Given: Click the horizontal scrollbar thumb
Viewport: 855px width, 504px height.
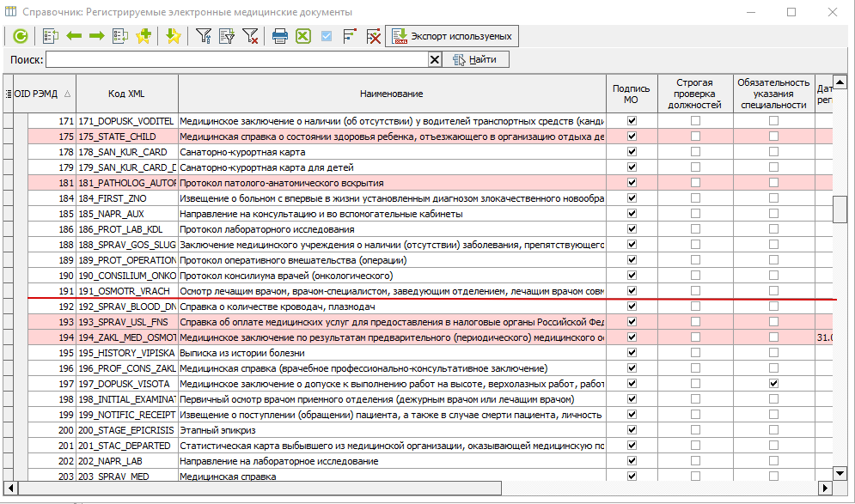Looking at the screenshot, I should pyautogui.click(x=260, y=488).
